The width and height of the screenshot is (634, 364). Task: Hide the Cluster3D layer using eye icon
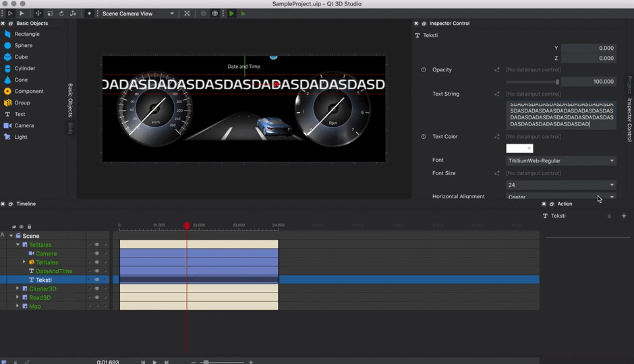[96, 289]
